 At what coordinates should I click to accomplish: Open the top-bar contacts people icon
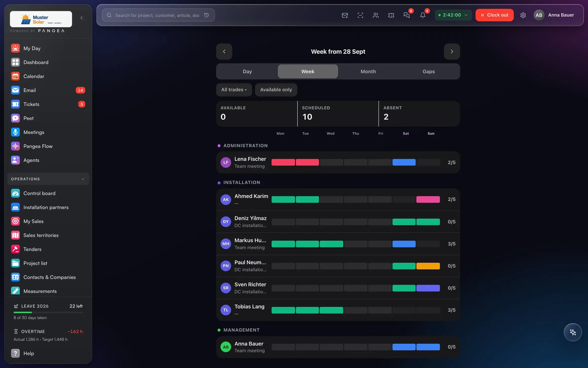click(x=376, y=15)
